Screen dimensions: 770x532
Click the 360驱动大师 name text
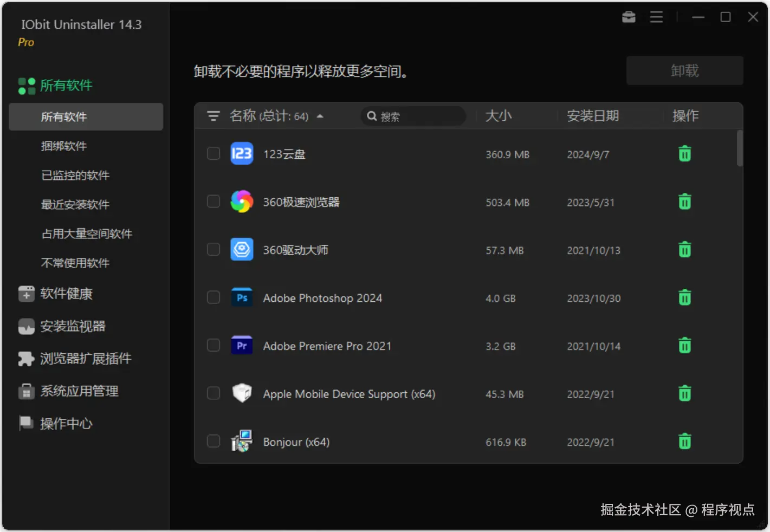296,250
